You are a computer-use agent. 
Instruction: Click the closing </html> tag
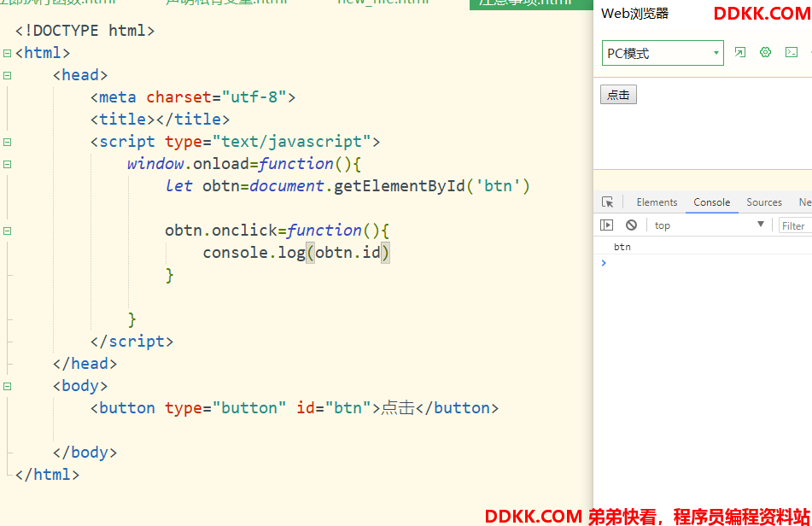click(47, 474)
